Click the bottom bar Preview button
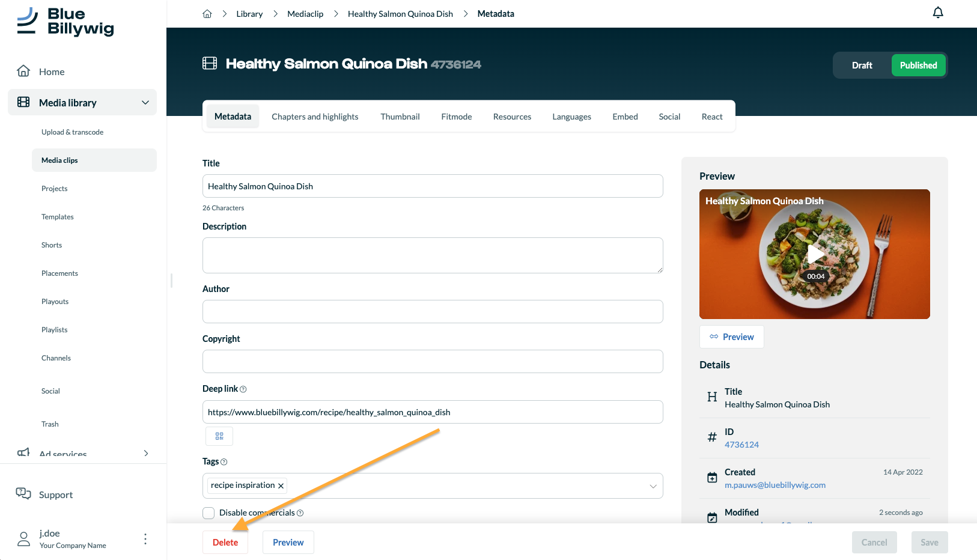The height and width of the screenshot is (560, 977). coord(288,543)
